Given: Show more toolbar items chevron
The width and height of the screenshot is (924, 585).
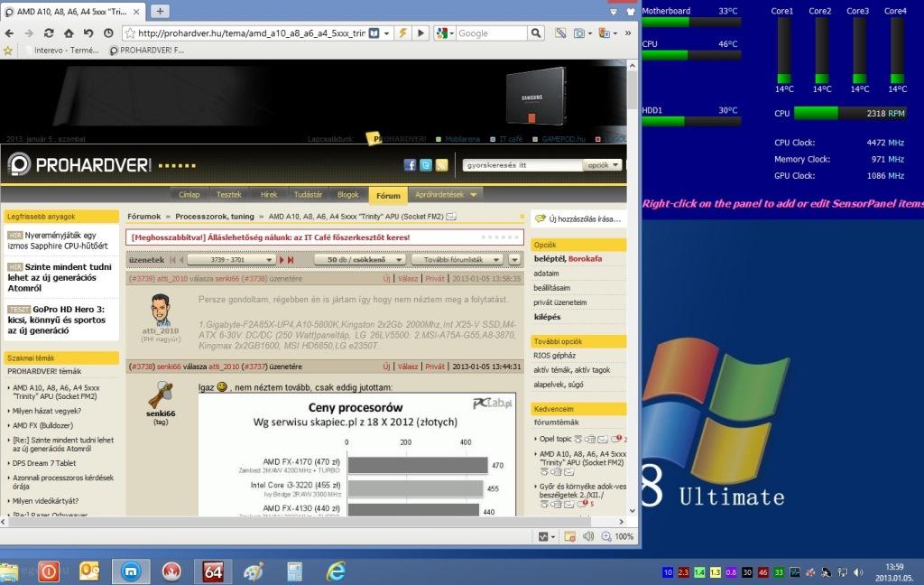Looking at the screenshot, I should (x=628, y=33).
